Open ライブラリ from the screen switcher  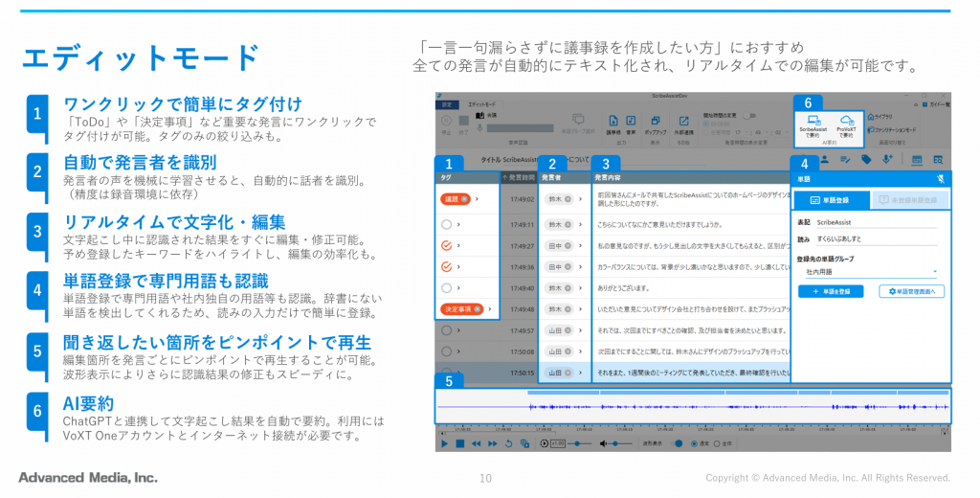click(x=880, y=117)
